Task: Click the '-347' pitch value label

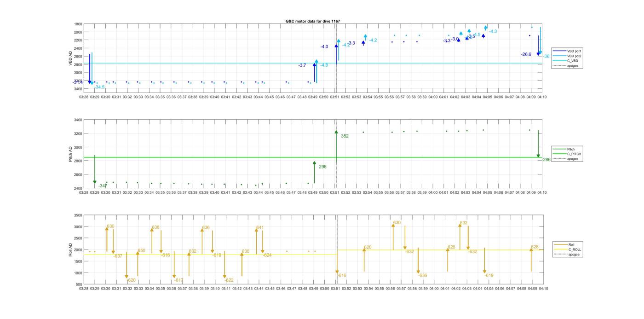Action: pos(103,186)
